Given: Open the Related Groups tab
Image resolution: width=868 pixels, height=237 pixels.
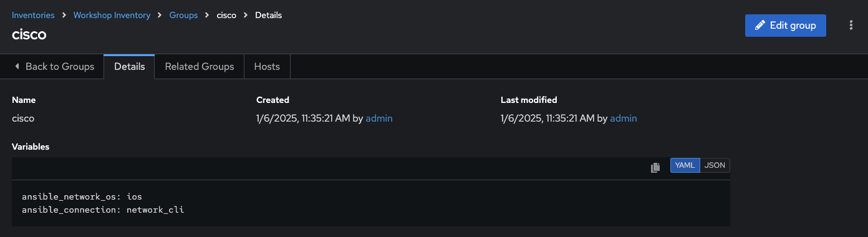Looking at the screenshot, I should pyautogui.click(x=200, y=67).
